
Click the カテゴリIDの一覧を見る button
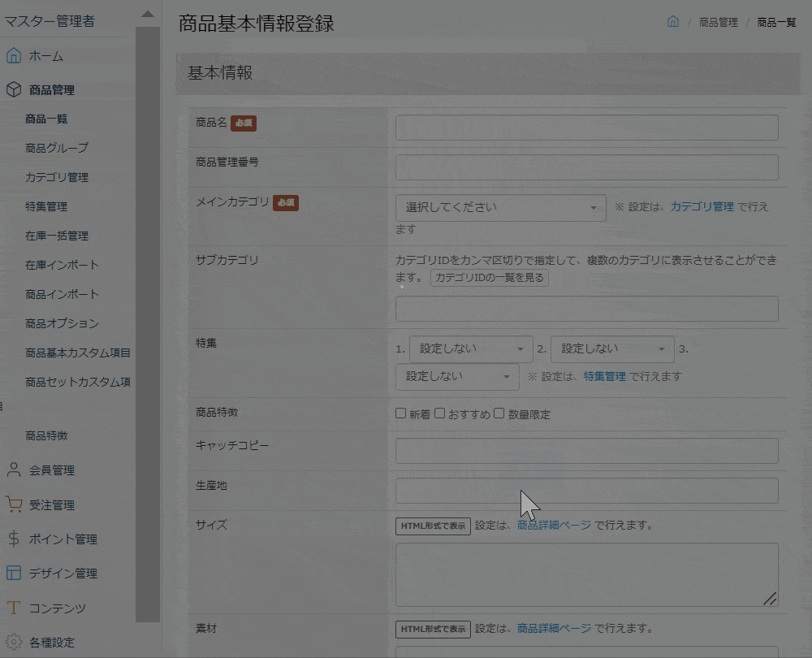(x=490, y=278)
